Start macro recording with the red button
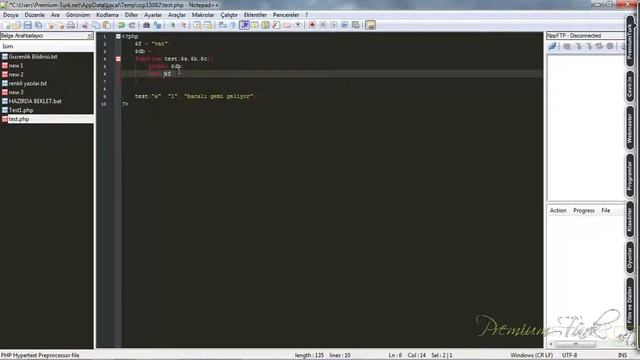This screenshot has width=640, height=360. point(312,25)
